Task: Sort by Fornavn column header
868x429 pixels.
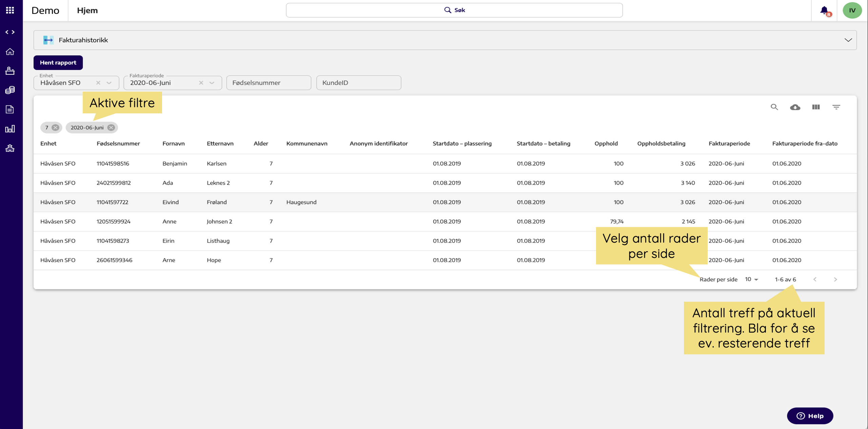Action: point(174,143)
